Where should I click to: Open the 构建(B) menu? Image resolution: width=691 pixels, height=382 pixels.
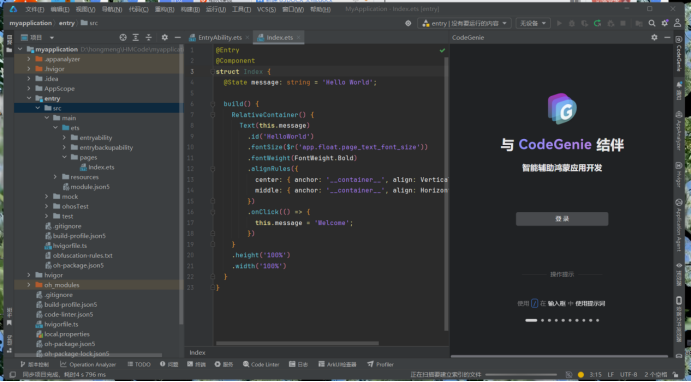pos(190,9)
